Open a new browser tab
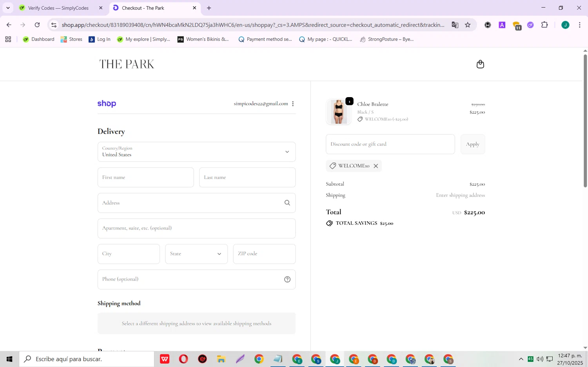 [x=209, y=8]
